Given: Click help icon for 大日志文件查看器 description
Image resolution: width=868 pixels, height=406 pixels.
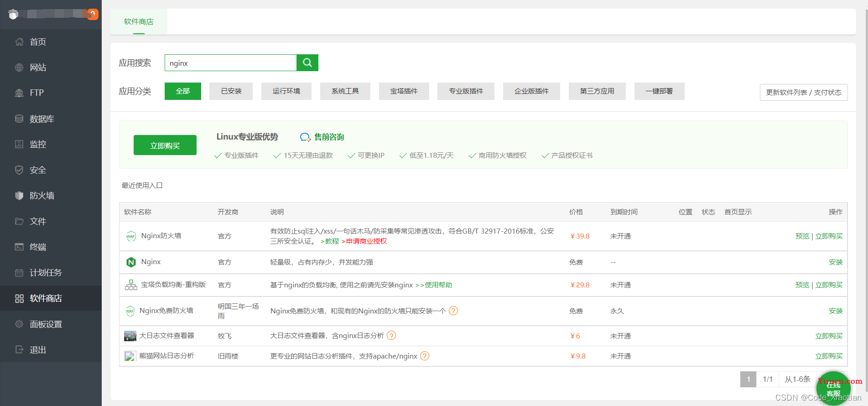Looking at the screenshot, I should [391, 335].
